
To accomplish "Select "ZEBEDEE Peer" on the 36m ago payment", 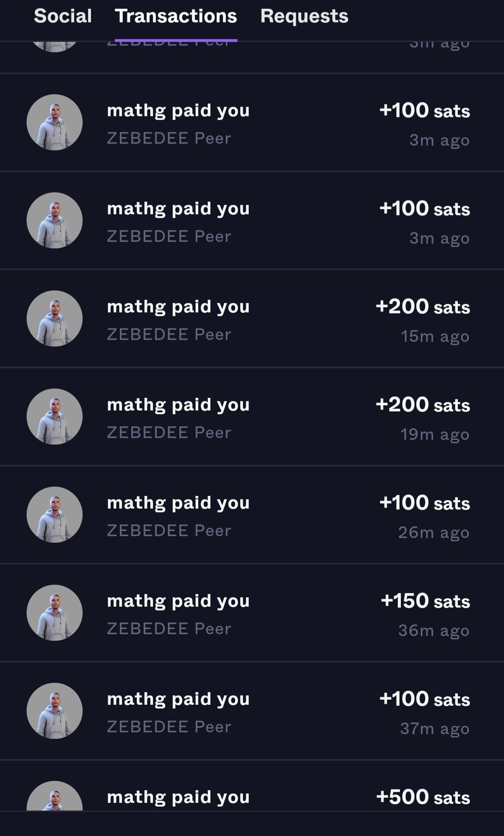I will tap(169, 629).
